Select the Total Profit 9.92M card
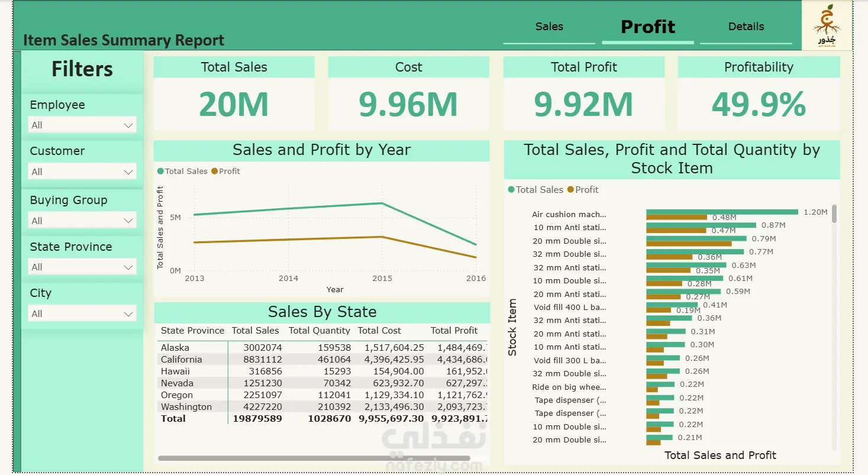 coord(583,93)
